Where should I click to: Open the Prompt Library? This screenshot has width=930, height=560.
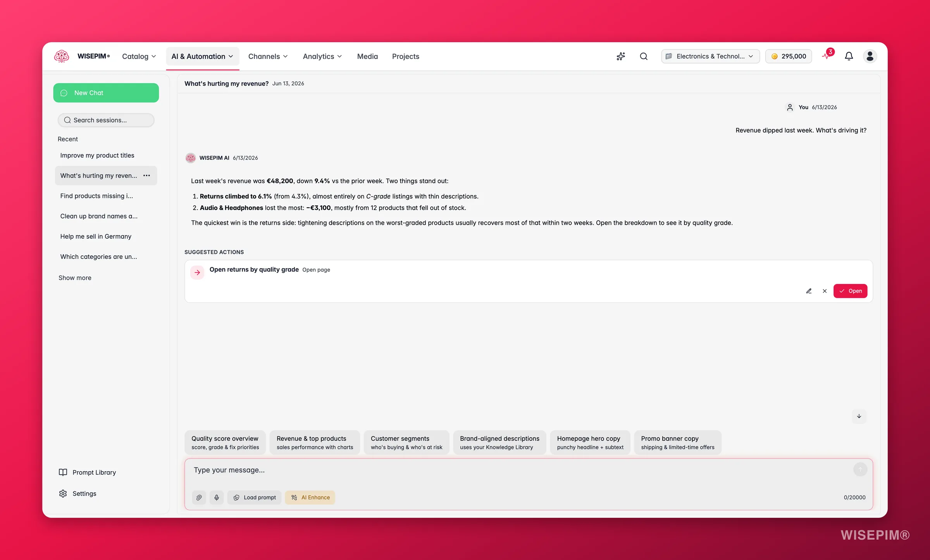87,472
